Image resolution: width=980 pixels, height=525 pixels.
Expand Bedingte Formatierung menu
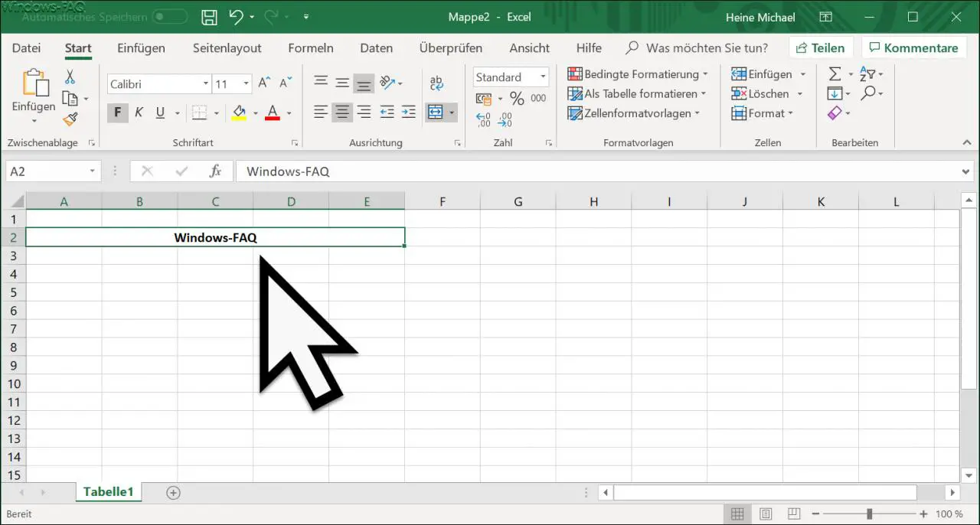(x=637, y=74)
